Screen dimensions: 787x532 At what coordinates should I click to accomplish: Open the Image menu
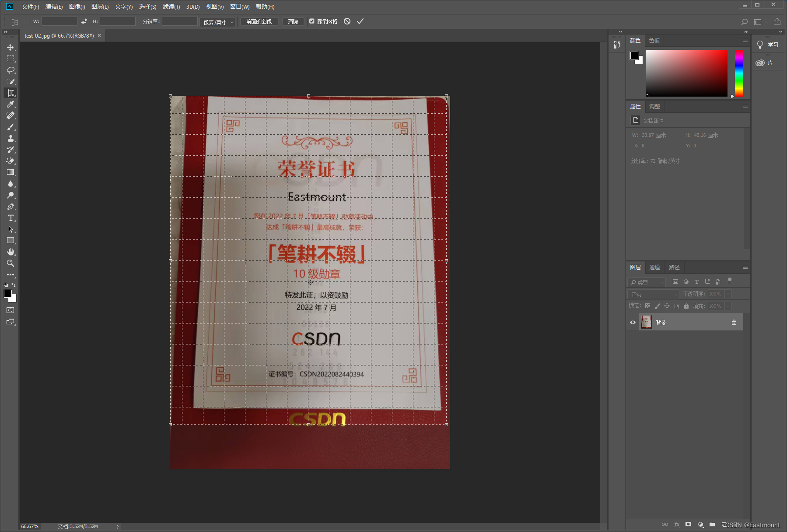[77, 7]
